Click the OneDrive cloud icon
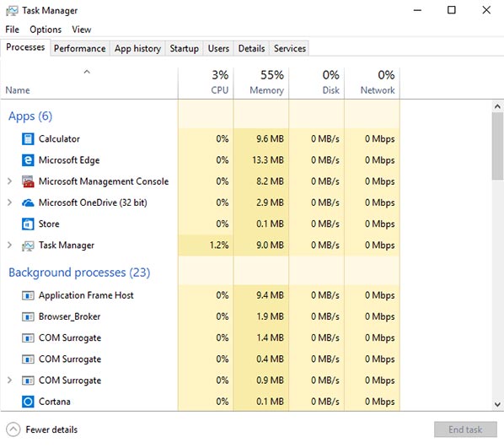This screenshot has height=448, width=504. (x=28, y=202)
